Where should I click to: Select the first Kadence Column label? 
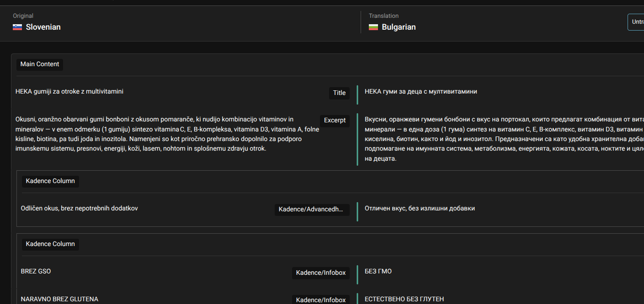tap(50, 181)
